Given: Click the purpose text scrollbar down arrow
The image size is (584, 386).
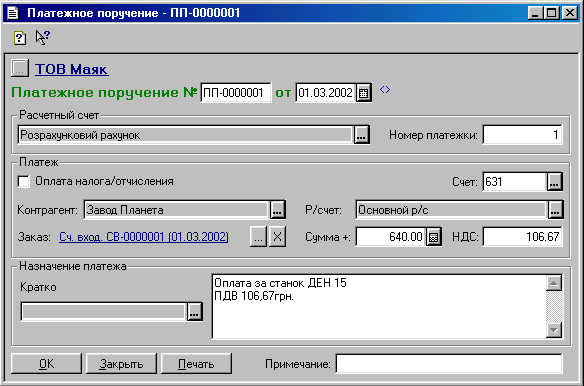Looking at the screenshot, I should pyautogui.click(x=554, y=330).
